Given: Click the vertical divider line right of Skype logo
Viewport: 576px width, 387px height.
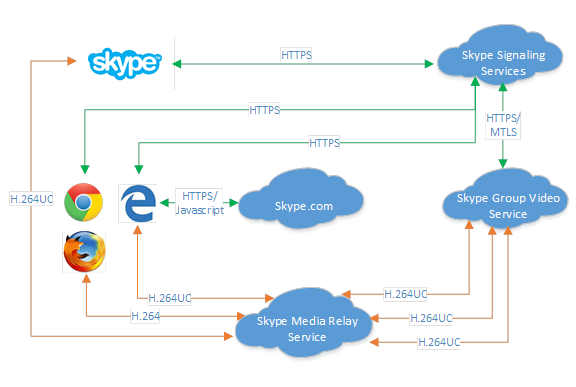Looking at the screenshot, I should 174,63.
